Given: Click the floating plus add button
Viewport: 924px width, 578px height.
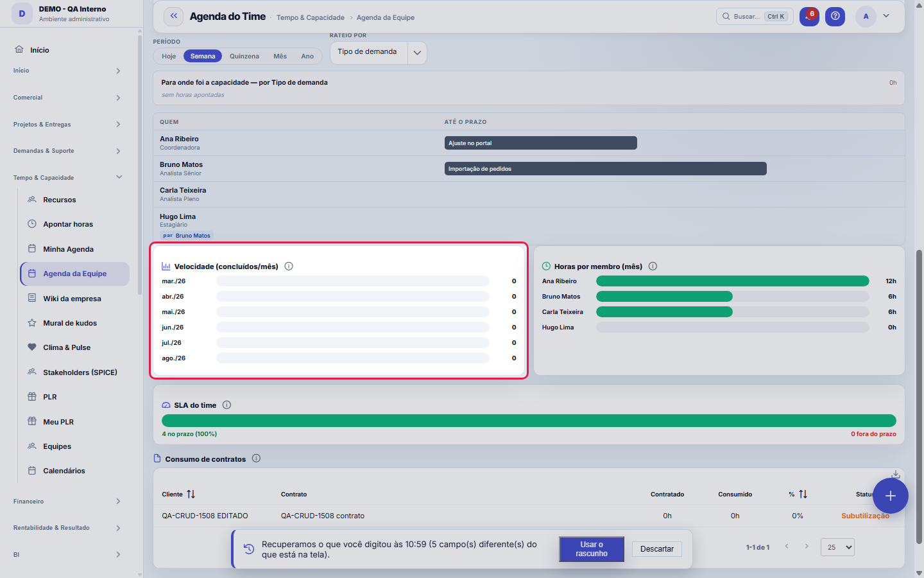Looking at the screenshot, I should click(890, 496).
